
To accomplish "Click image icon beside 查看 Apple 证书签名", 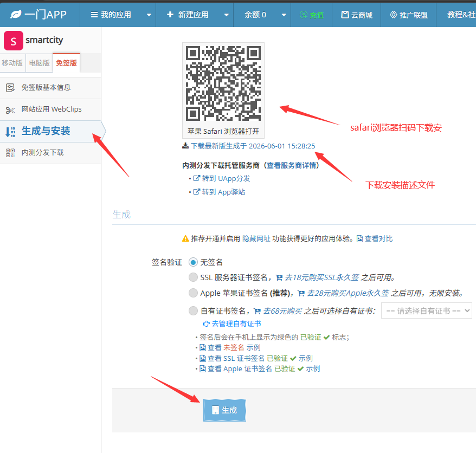I will [202, 368].
